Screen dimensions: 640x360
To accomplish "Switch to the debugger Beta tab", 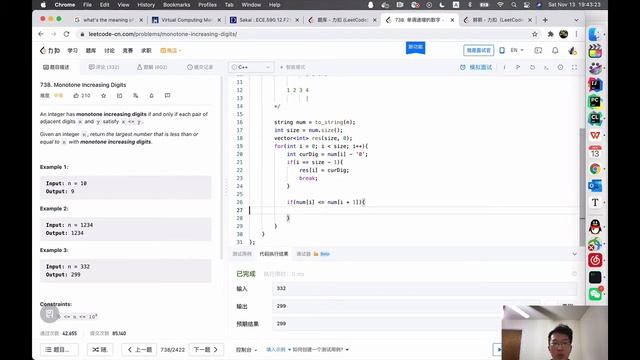I will click(313, 254).
